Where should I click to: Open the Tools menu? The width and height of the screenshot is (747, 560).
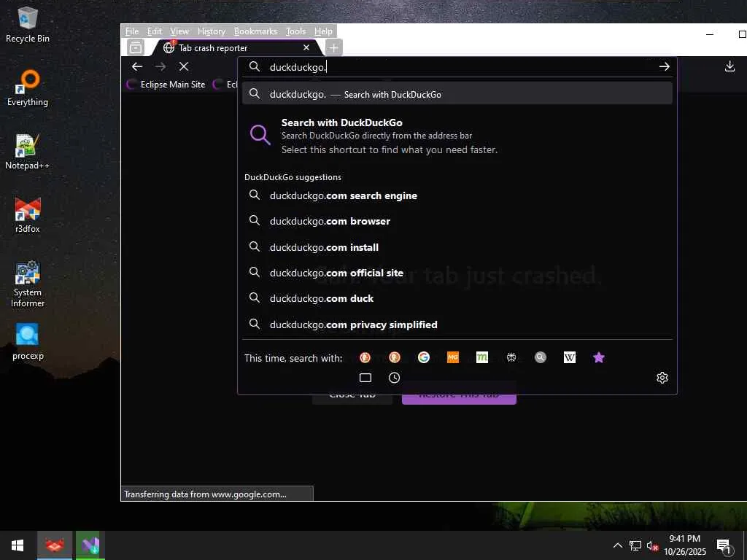coord(296,31)
